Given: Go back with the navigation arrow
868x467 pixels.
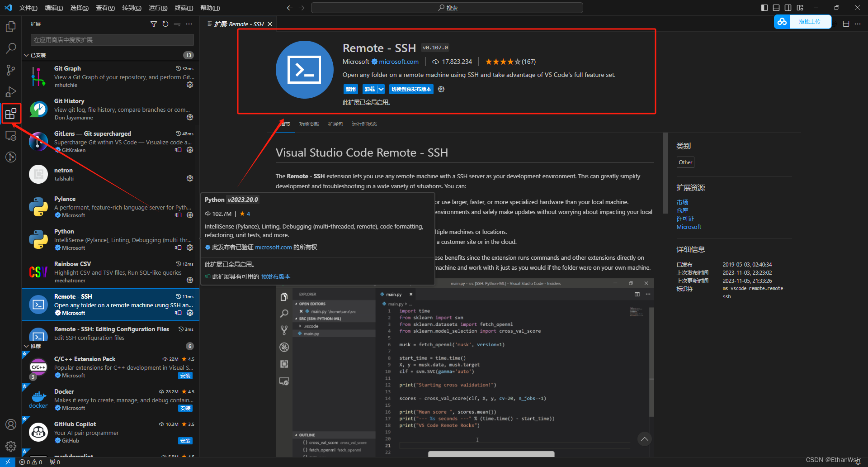Looking at the screenshot, I should tap(290, 8).
